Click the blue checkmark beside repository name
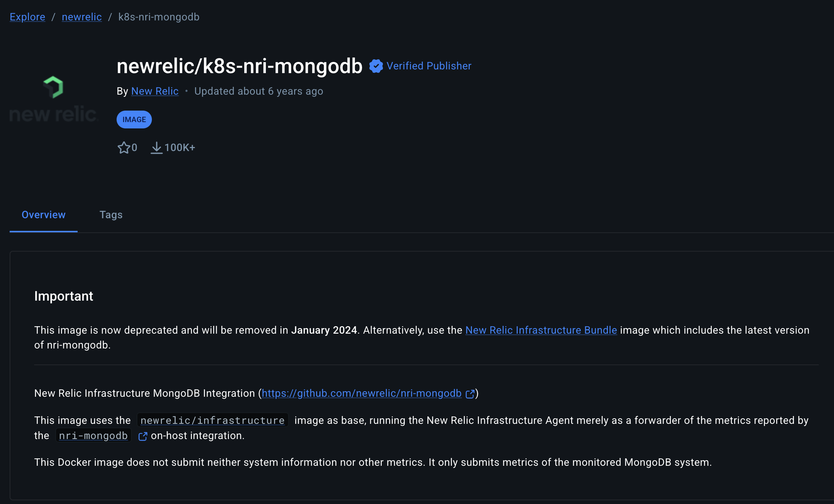 376,66
